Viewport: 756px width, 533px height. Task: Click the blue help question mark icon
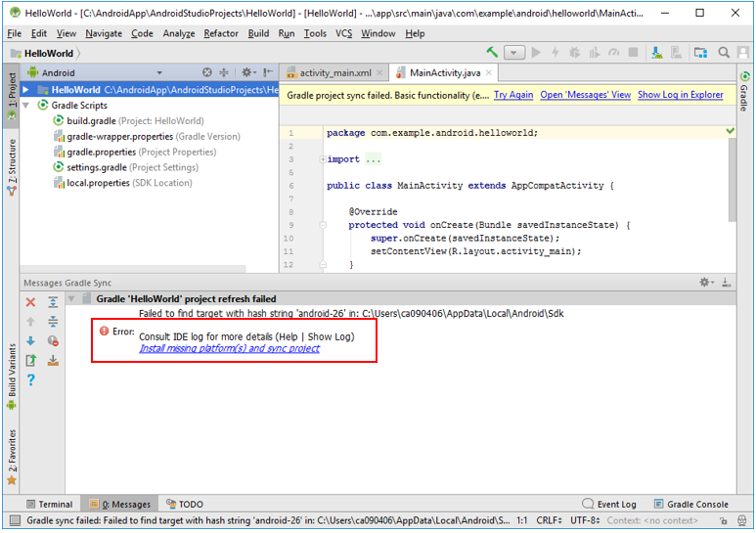31,380
